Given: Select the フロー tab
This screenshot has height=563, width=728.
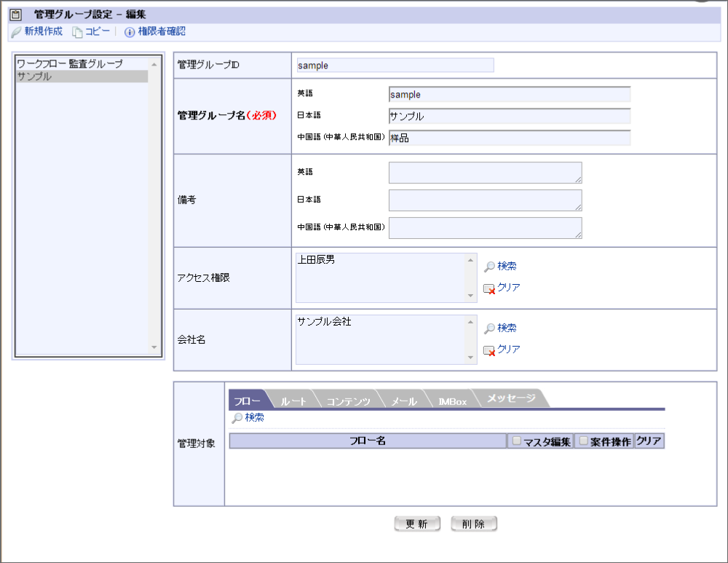Looking at the screenshot, I should click(x=248, y=401).
